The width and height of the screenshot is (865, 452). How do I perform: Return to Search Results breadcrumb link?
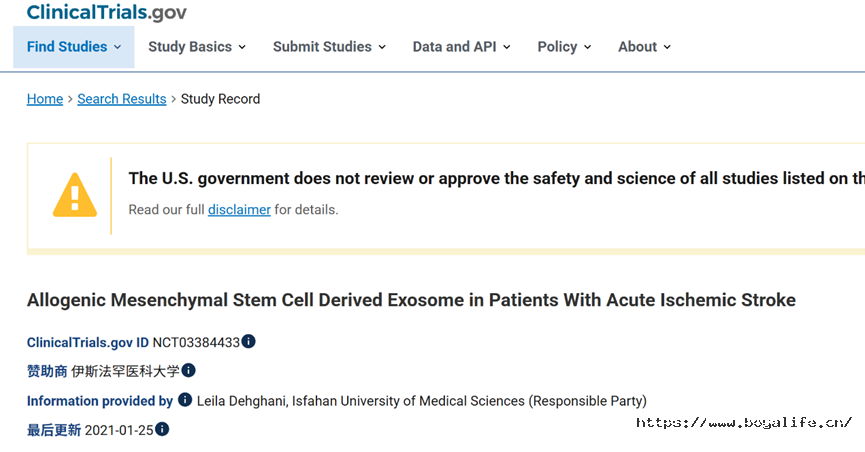coord(121,99)
